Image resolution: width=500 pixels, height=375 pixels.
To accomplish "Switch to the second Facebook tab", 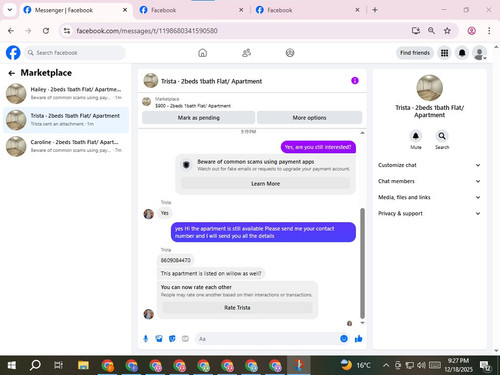I will click(x=191, y=10).
